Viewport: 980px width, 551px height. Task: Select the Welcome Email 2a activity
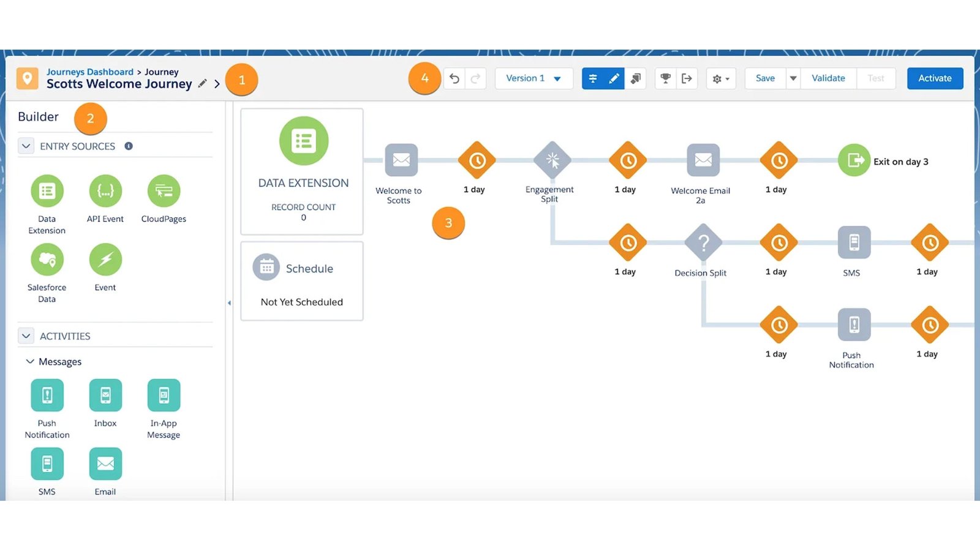[703, 160]
